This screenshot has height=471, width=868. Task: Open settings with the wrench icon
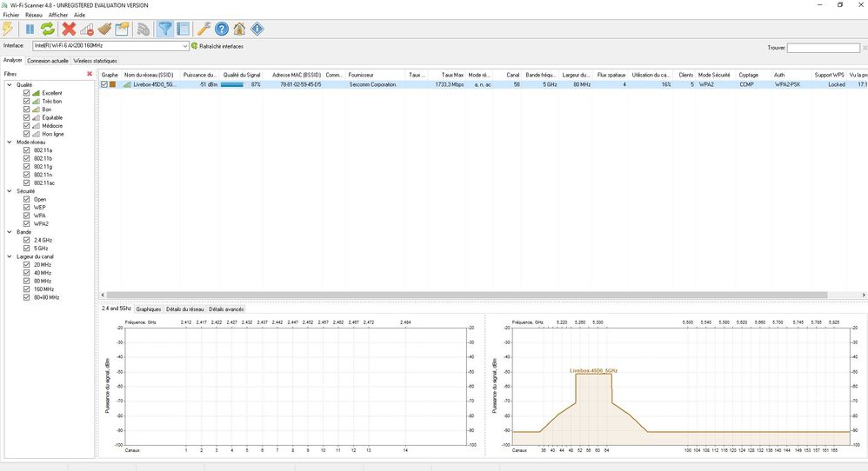point(204,29)
